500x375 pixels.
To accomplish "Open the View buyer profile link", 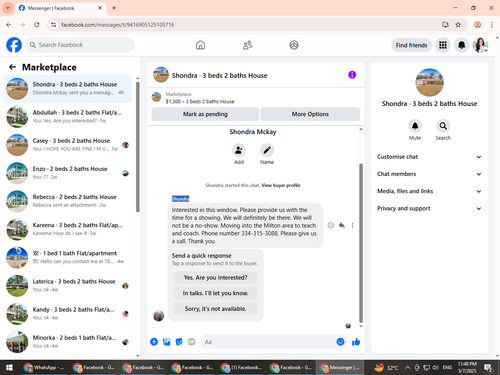I will (x=281, y=185).
